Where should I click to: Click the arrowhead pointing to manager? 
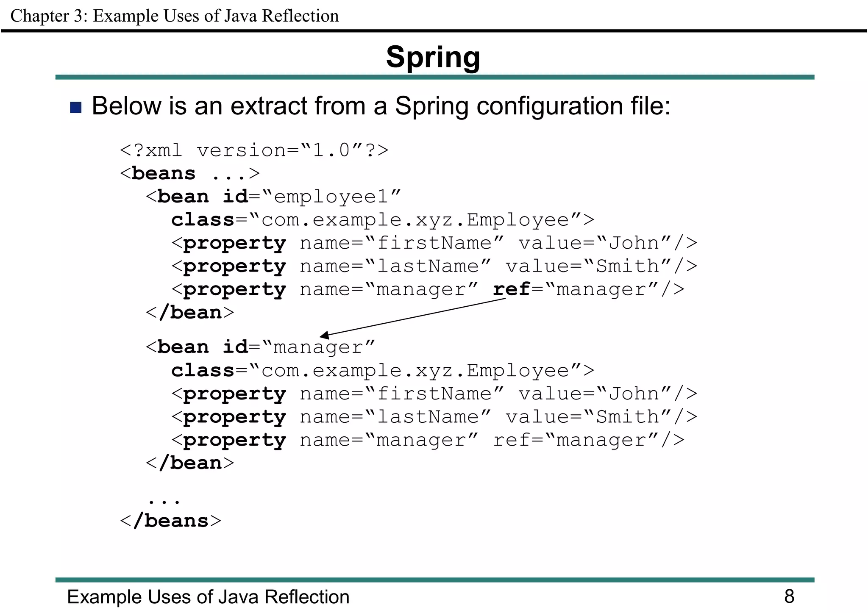(x=325, y=335)
